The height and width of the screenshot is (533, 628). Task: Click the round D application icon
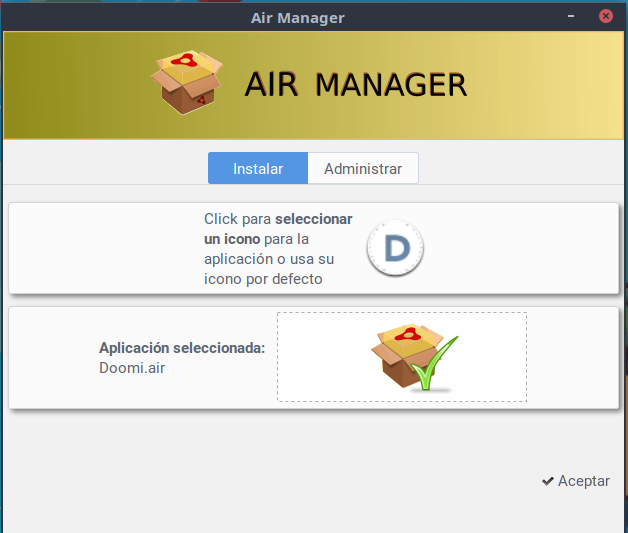pyautogui.click(x=395, y=248)
